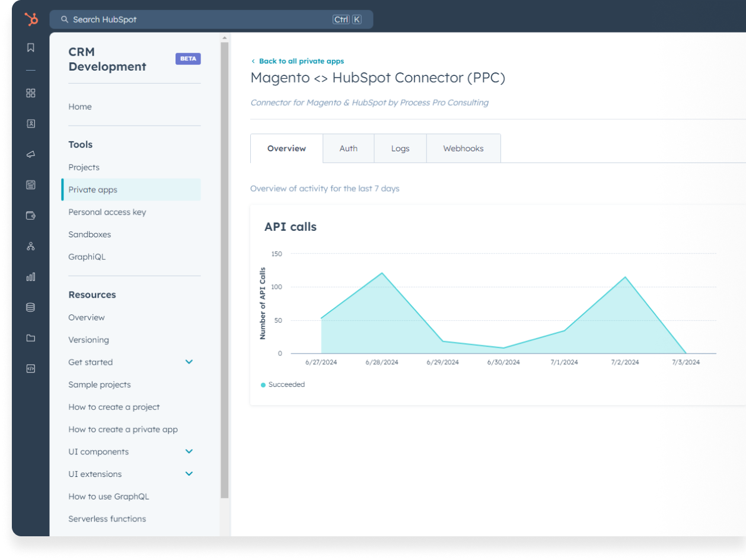Open How to create a private app

click(x=123, y=429)
